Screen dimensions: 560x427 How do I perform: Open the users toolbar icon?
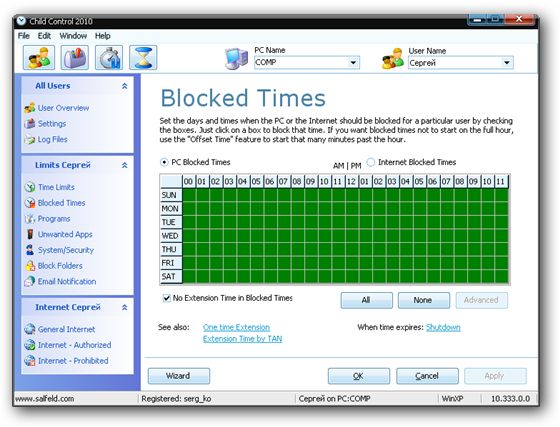39,57
